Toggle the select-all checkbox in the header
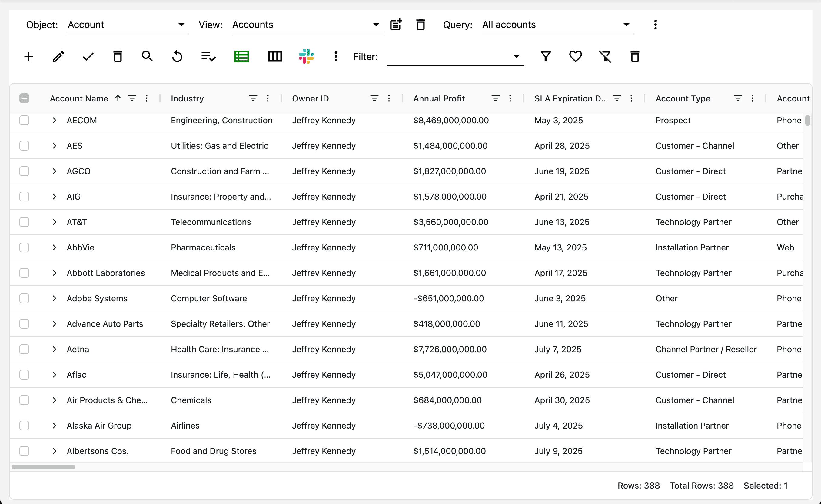The height and width of the screenshot is (504, 821). 24,98
